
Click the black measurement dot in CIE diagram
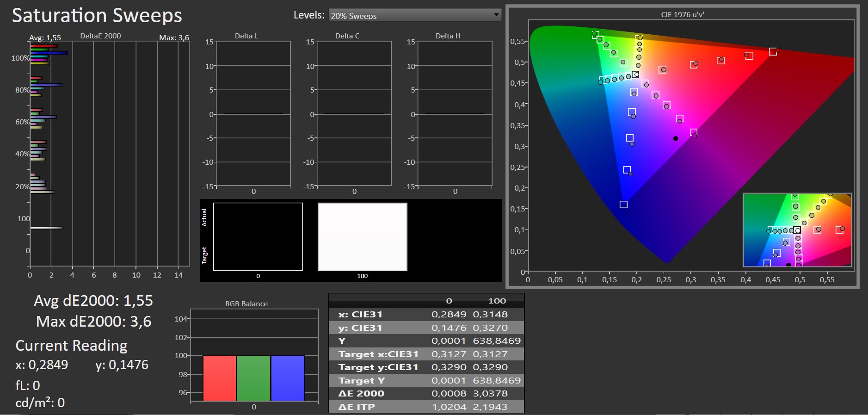click(676, 138)
